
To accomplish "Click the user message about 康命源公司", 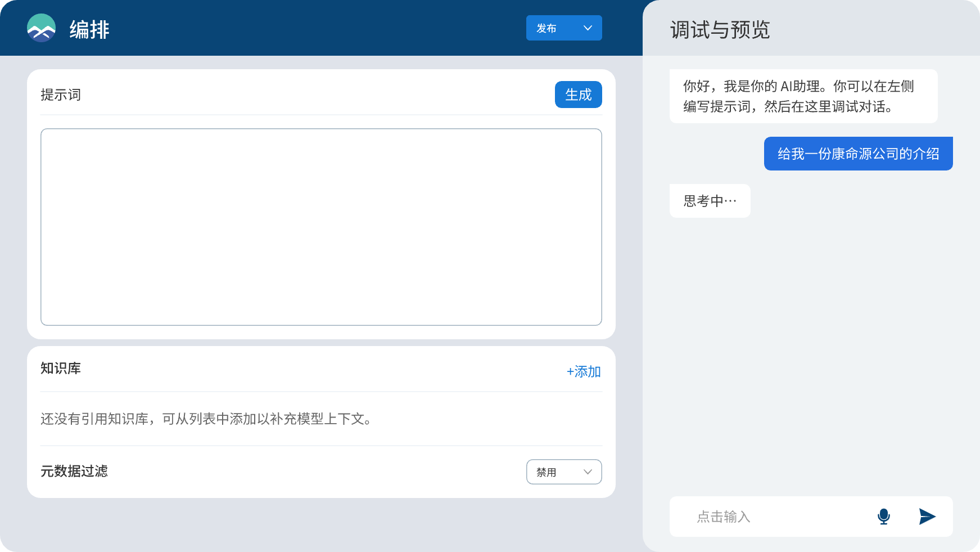I will [858, 154].
